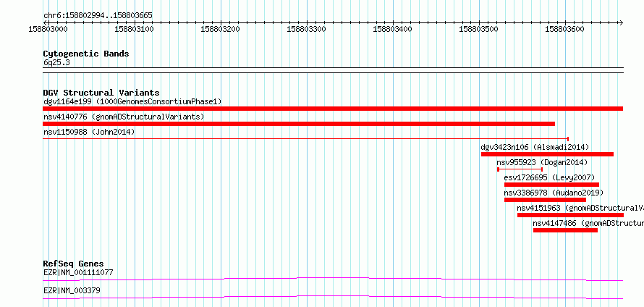Image resolution: width=644 pixels, height=307 pixels.
Task: Click ruler position 158803300
Action: pyautogui.click(x=308, y=30)
